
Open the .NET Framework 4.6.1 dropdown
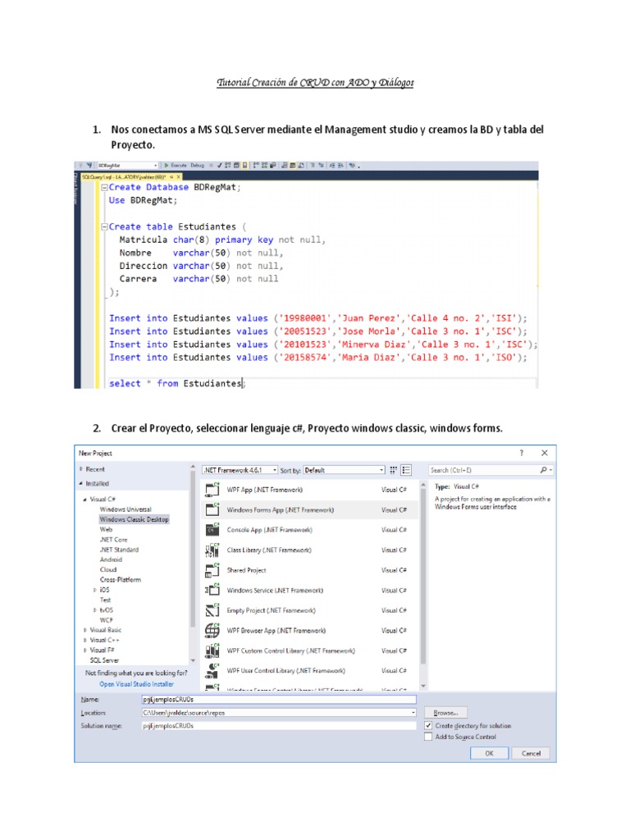click(x=240, y=470)
